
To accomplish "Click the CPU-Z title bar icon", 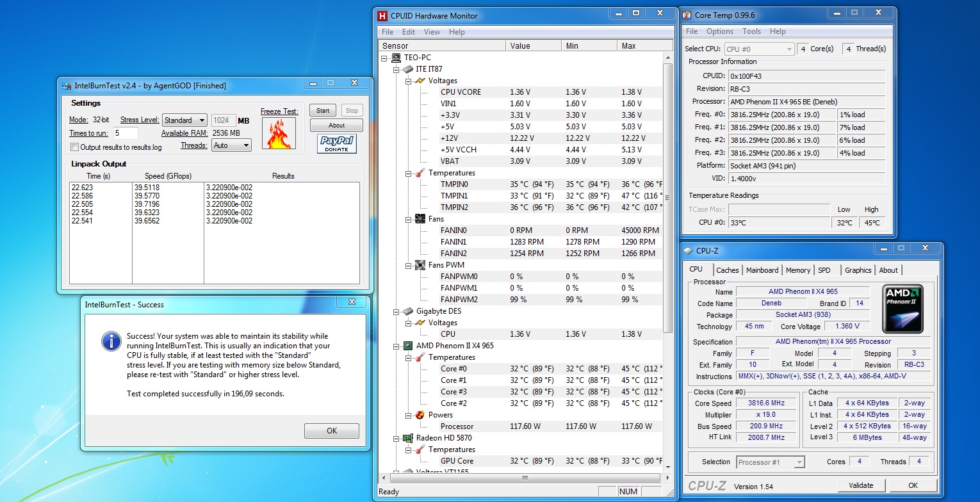I will 689,251.
